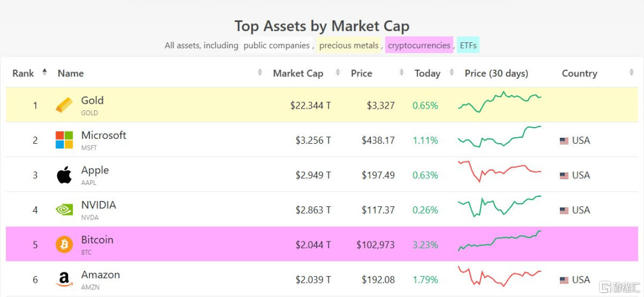Screen dimensions: 644x297
Task: Sort by Price column arrows
Action: click(401, 72)
